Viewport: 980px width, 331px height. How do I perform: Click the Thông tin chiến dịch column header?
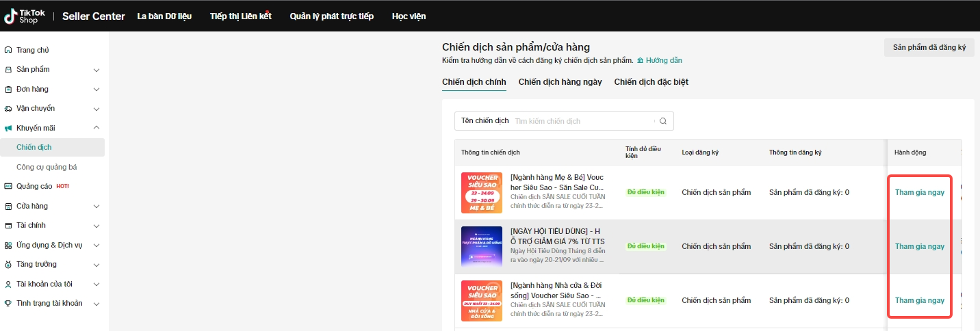[x=491, y=152]
